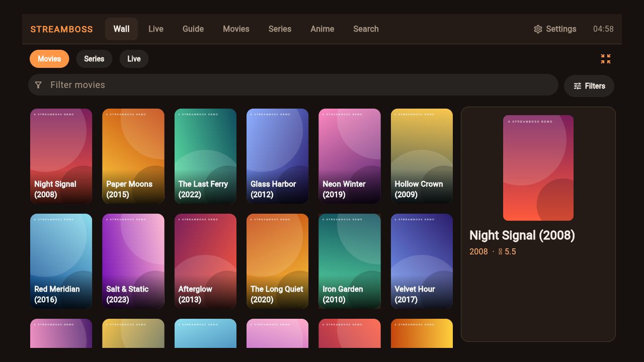Viewport: 644px width, 362px height.
Task: Open the Search tab
Action: pos(366,29)
